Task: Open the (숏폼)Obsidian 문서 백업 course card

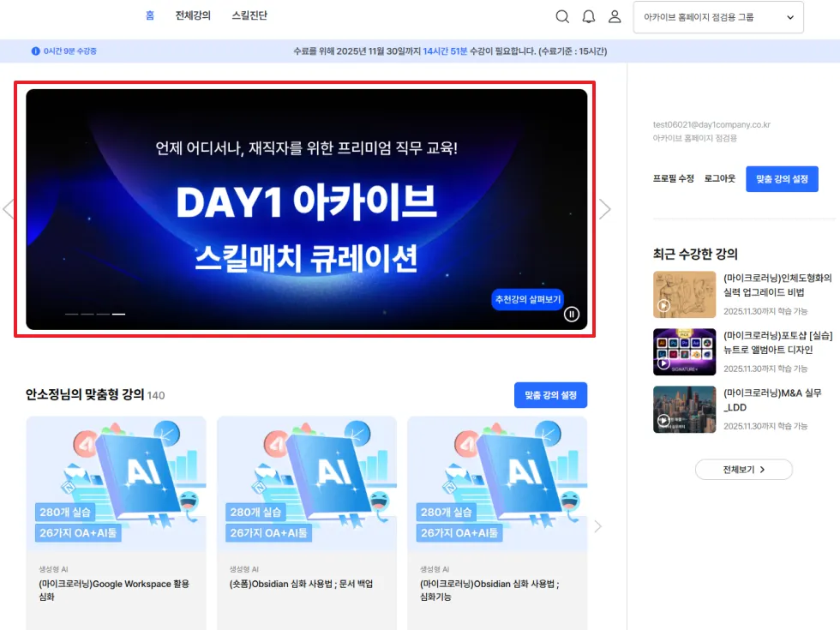Action: [307, 523]
